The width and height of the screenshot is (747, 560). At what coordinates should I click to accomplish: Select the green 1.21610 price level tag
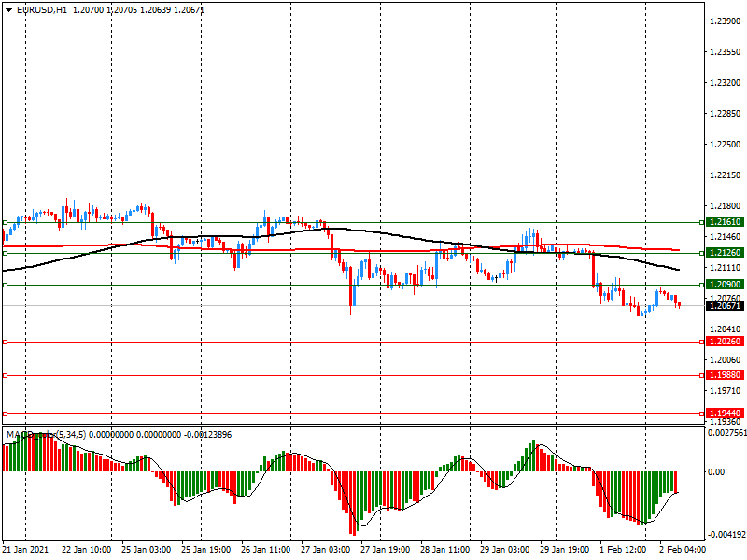725,222
